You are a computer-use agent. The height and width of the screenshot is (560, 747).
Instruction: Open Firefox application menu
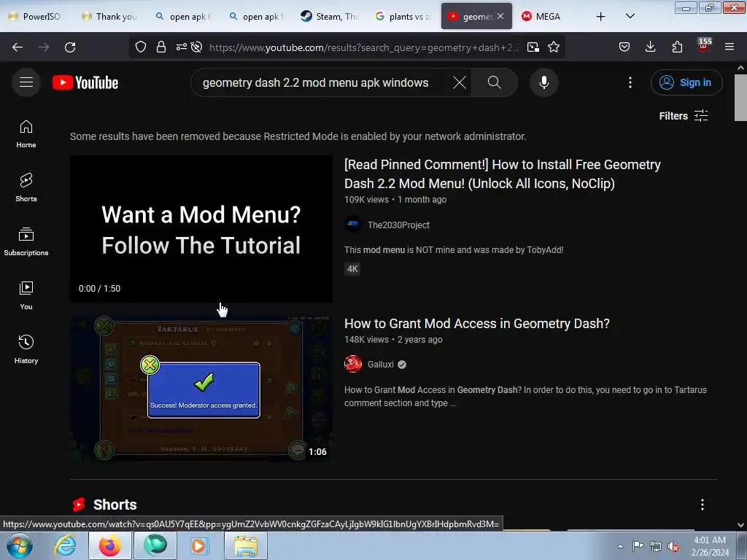coord(729,47)
